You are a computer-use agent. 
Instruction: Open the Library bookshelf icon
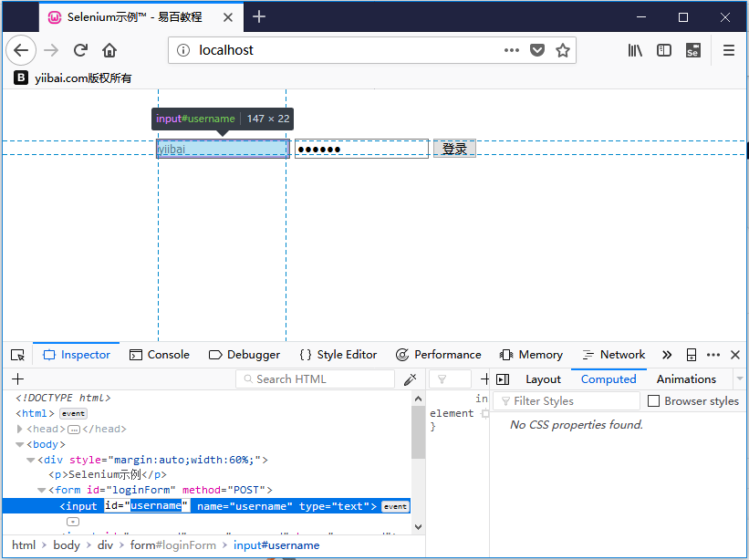pos(635,50)
